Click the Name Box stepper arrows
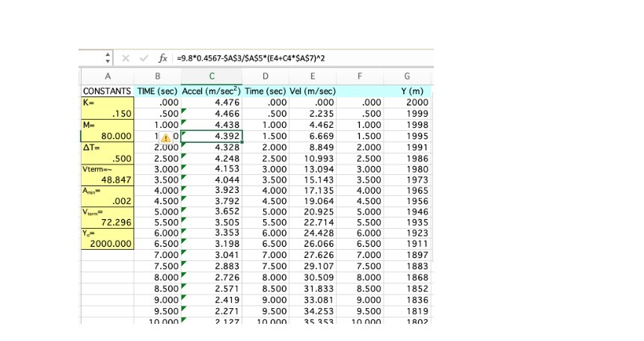The image size is (644, 341). coord(108,58)
